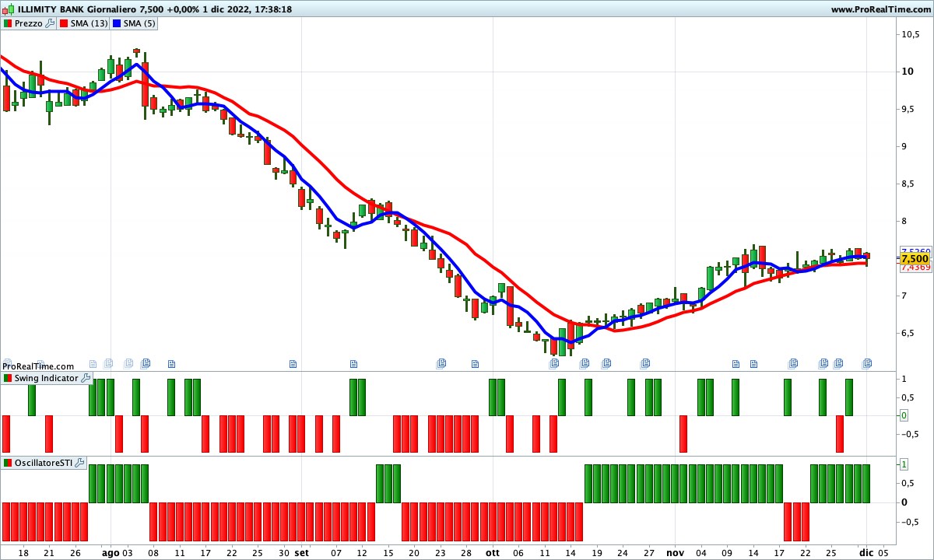Screen dimensions: 934x560
Task: Open the stacked news icon near September 23
Action: click(441, 363)
